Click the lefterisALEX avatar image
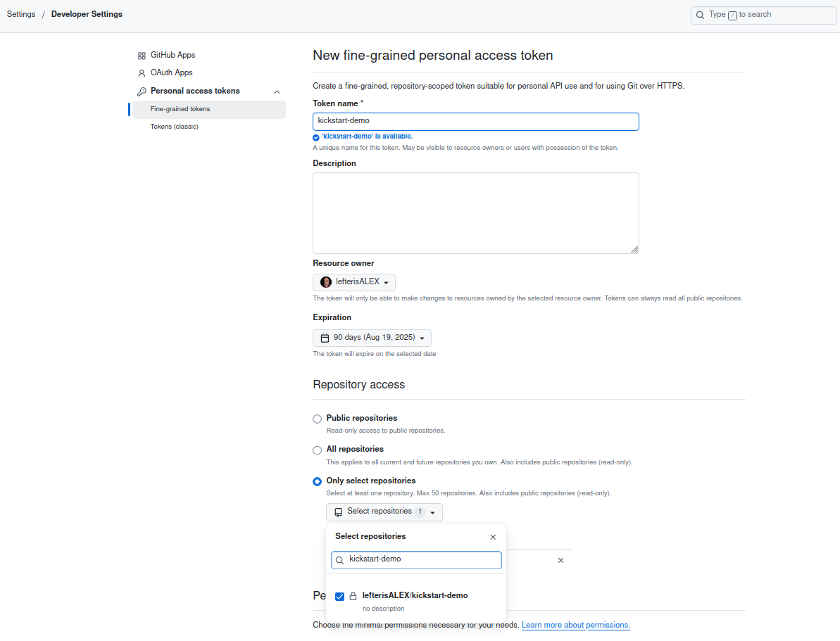This screenshot has width=840, height=641. point(326,282)
